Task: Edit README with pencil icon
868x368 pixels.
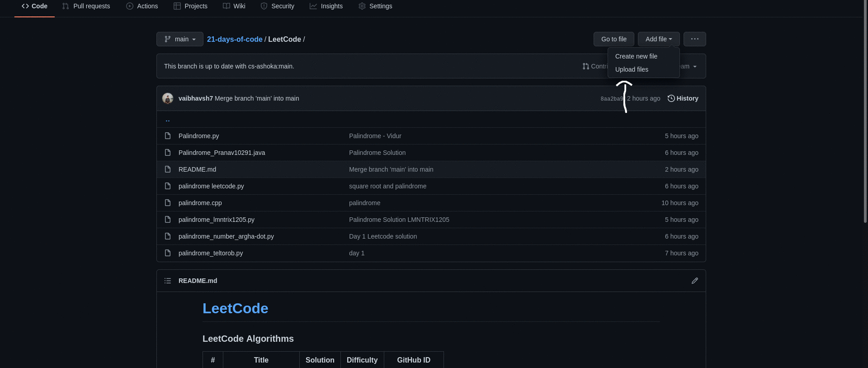Action: (694, 281)
